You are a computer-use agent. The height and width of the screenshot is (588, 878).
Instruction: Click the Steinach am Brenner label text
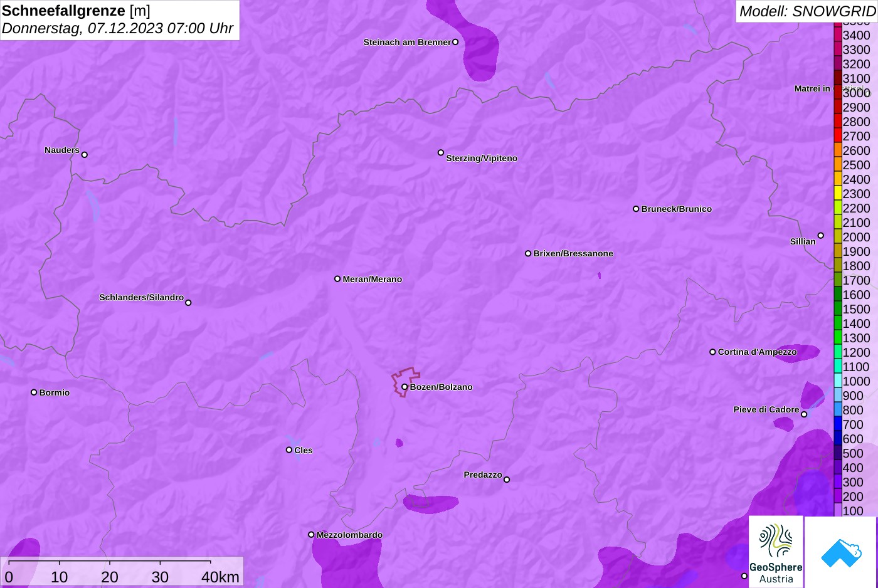[x=407, y=42]
